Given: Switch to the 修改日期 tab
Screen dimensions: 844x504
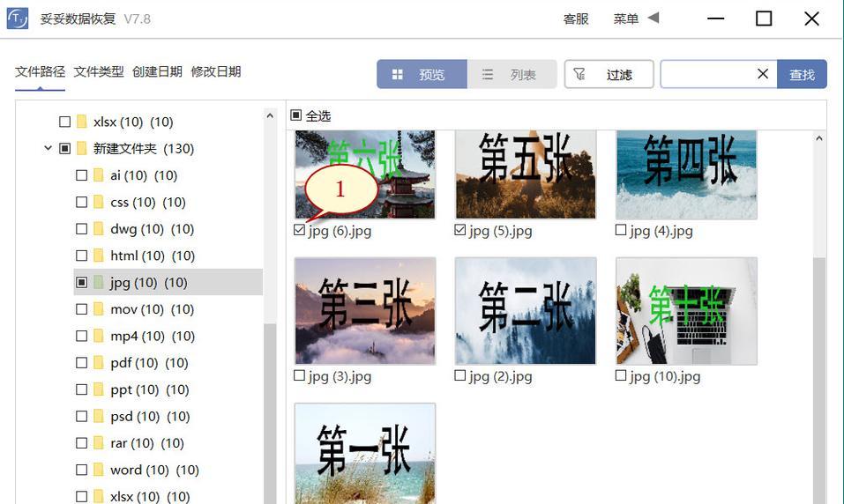Looking at the screenshot, I should [x=216, y=71].
